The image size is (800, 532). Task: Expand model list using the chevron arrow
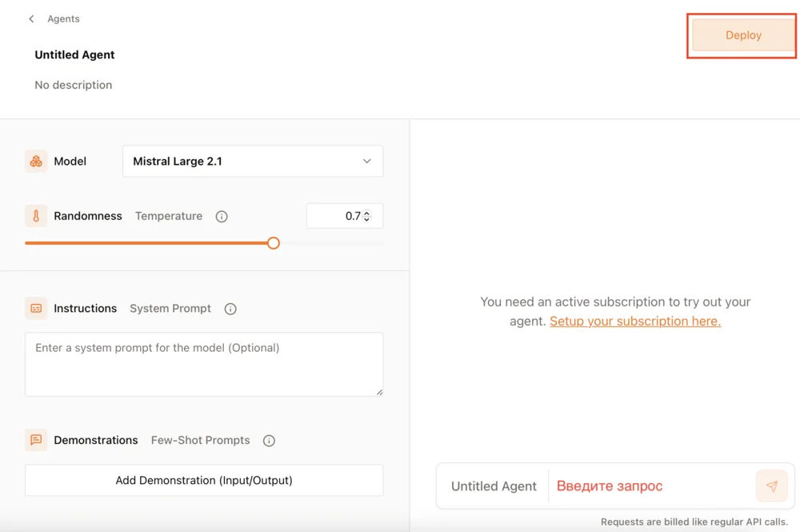pos(366,162)
